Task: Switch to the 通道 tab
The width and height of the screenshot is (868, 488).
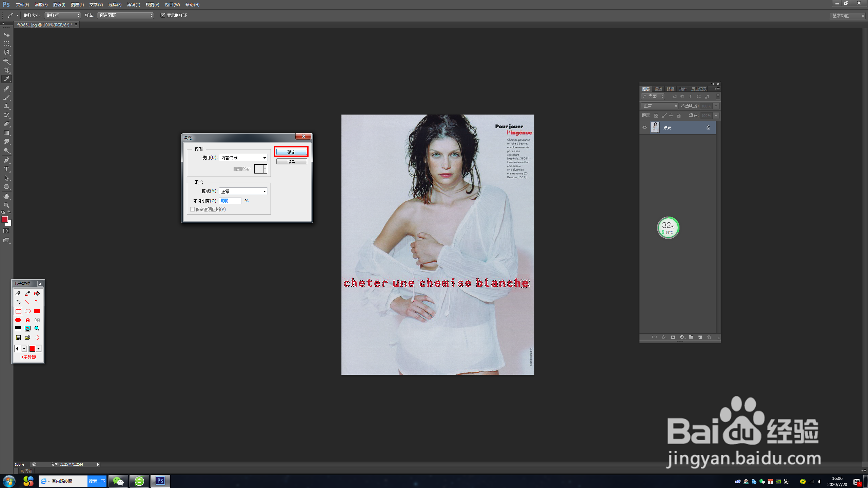Action: 658,89
